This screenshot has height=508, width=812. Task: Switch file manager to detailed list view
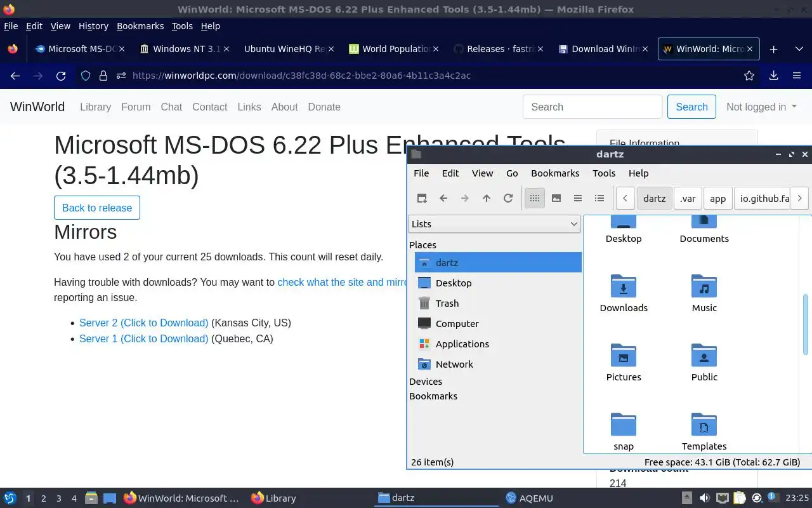coord(599,198)
